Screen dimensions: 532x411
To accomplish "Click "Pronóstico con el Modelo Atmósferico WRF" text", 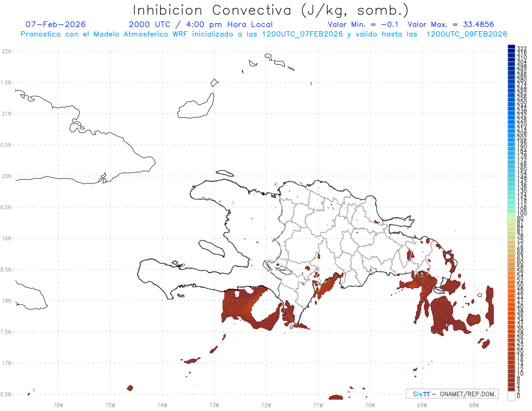I will point(105,34).
